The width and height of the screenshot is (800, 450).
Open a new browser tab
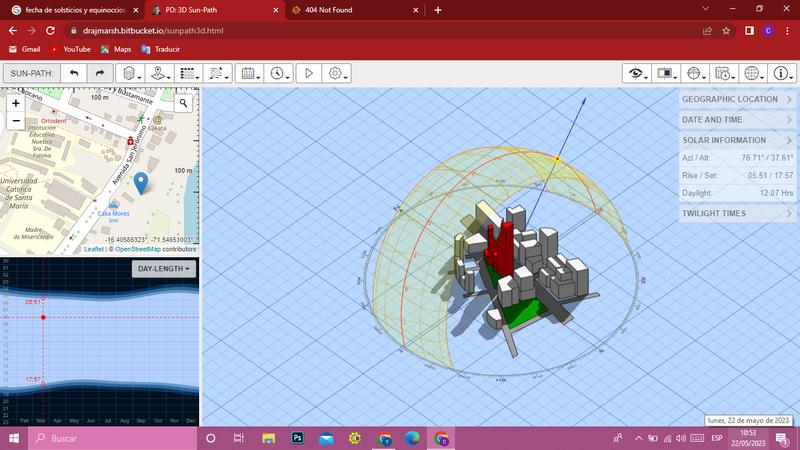pyautogui.click(x=438, y=10)
